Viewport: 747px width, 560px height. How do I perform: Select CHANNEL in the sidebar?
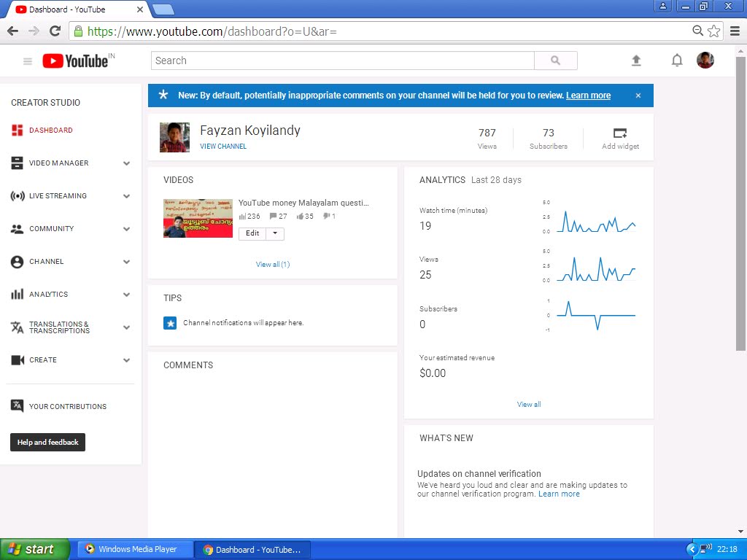click(46, 262)
